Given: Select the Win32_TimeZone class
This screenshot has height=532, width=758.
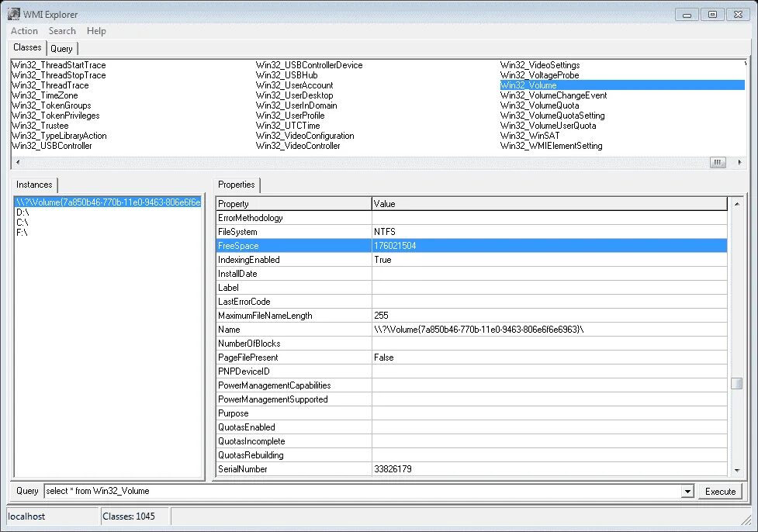Looking at the screenshot, I should click(45, 95).
